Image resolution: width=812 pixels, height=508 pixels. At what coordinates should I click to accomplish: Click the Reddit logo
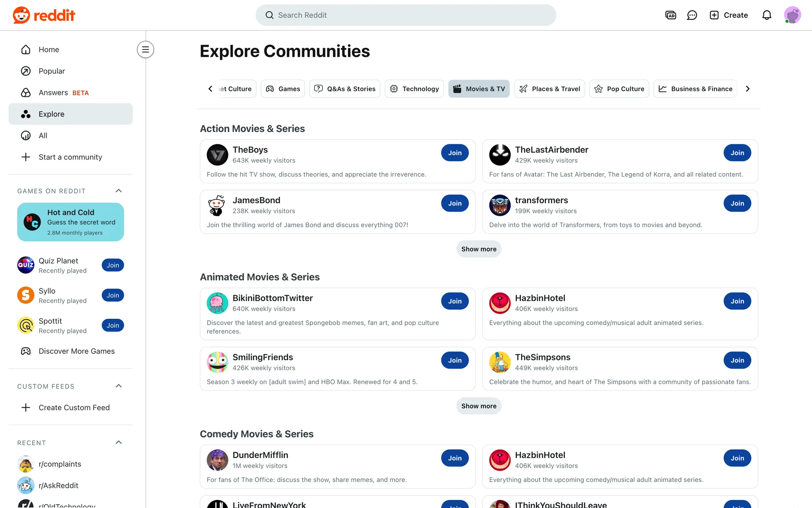(44, 15)
